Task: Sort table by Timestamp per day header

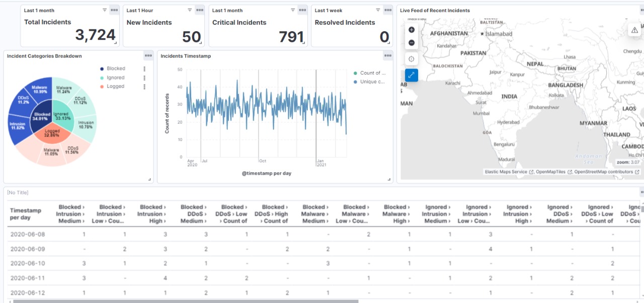Action: (x=26, y=214)
